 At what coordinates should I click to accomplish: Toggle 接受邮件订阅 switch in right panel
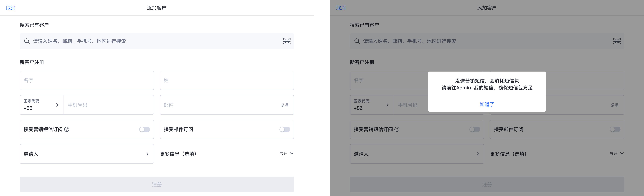(615, 129)
